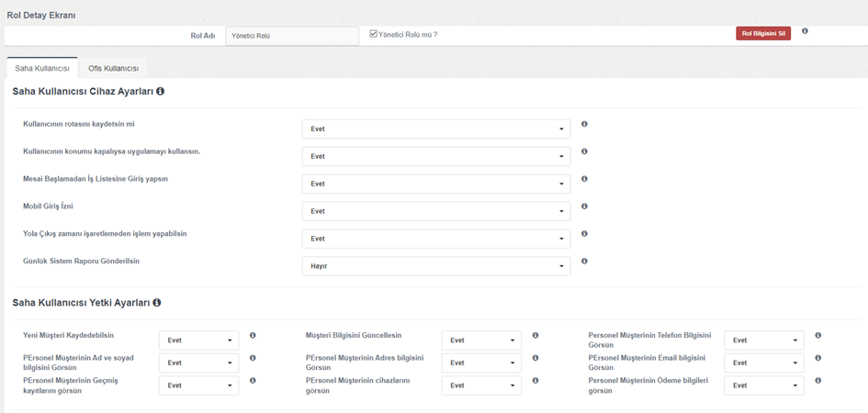Click info icon next to Saha Kullanıcısı Yetki Ayarları
This screenshot has width=868, height=413.
(157, 302)
